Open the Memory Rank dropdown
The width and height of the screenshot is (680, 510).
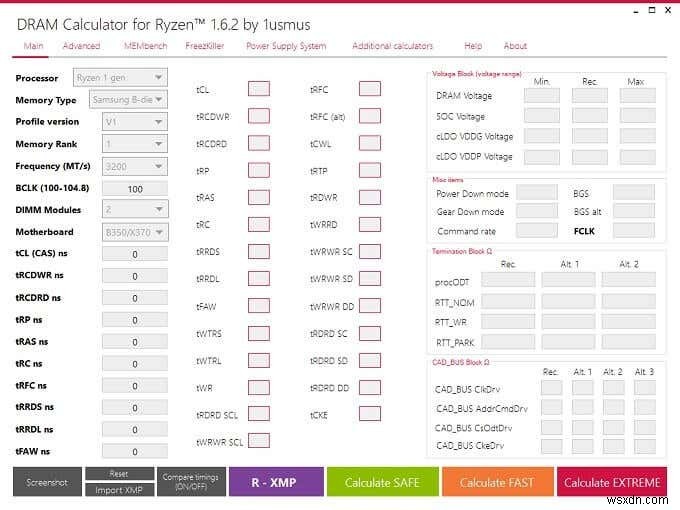[x=135, y=144]
